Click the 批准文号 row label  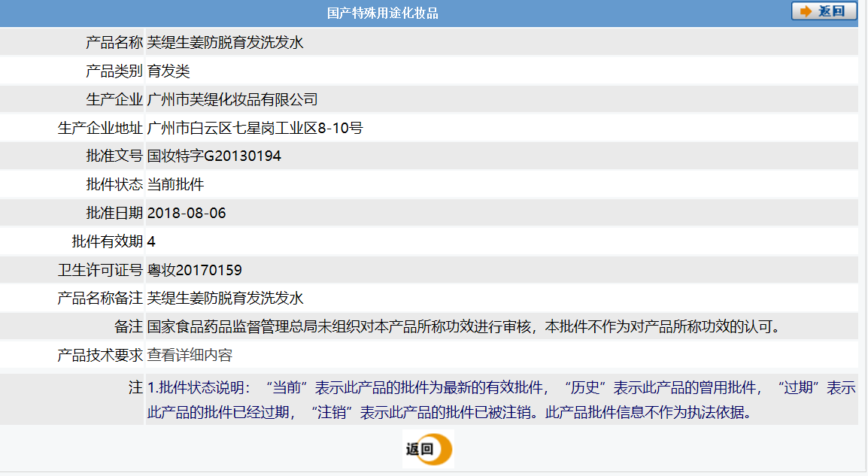point(114,156)
